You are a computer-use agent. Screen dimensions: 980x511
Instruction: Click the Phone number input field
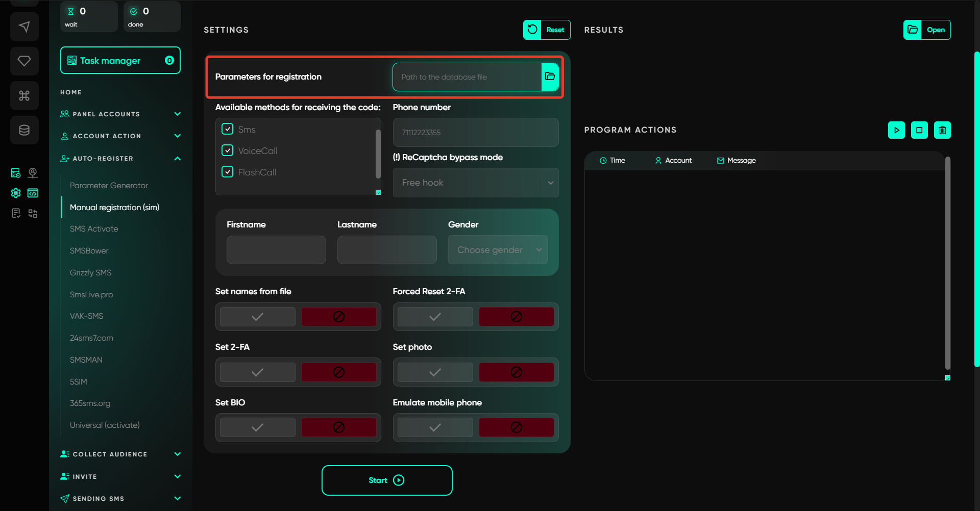coord(475,133)
